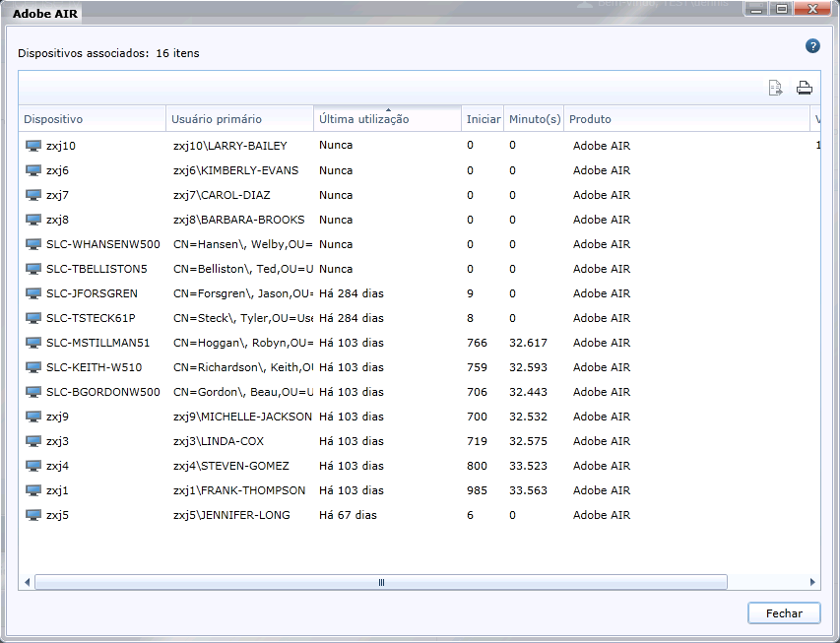
Task: Export the device list to file
Action: (x=775, y=88)
